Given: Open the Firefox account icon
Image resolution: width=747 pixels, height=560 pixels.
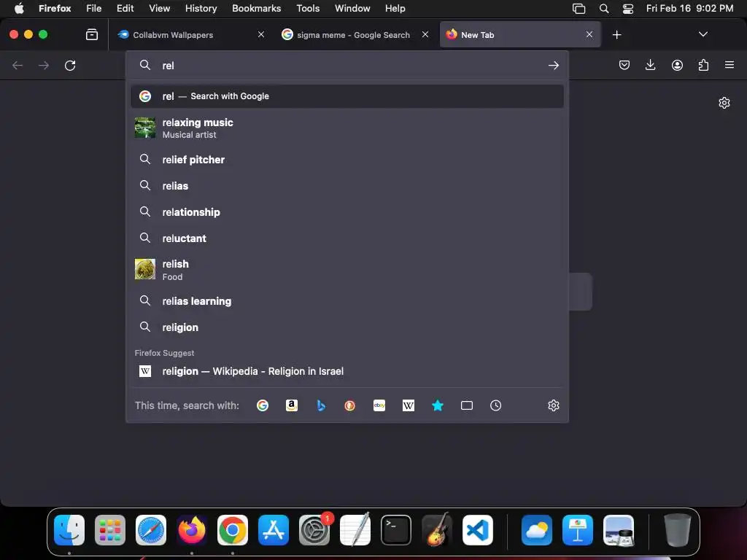Looking at the screenshot, I should click(x=677, y=65).
